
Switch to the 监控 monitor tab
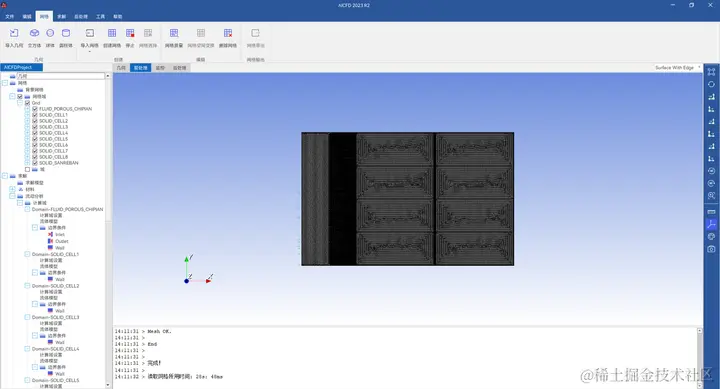160,68
